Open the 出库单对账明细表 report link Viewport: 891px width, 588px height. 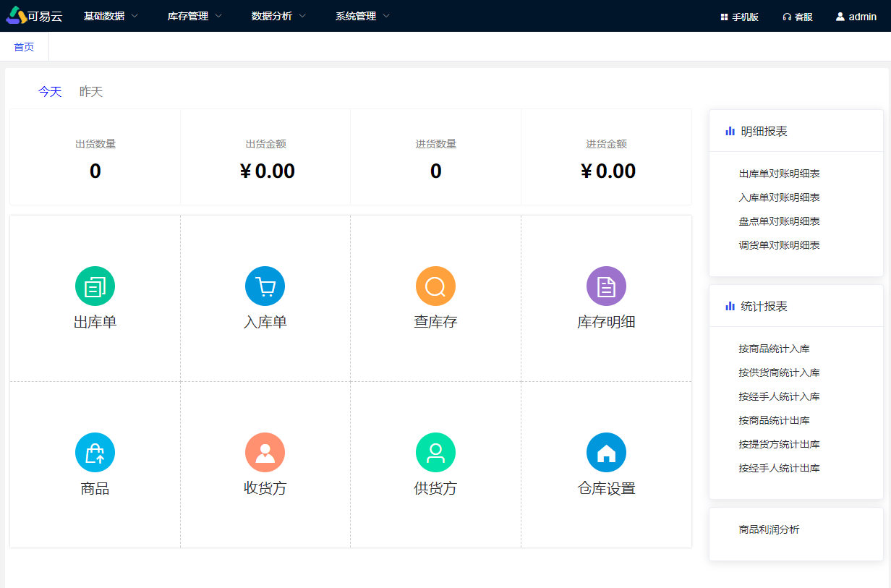click(x=779, y=174)
